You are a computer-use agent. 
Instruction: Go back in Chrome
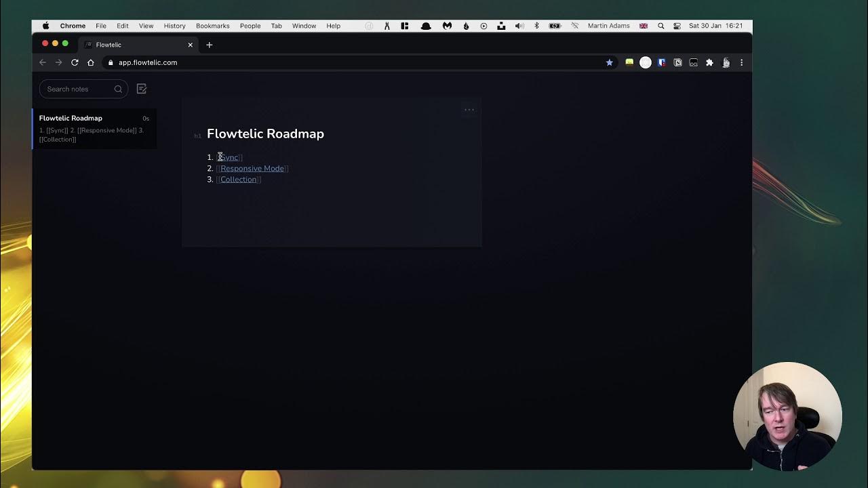pos(43,62)
